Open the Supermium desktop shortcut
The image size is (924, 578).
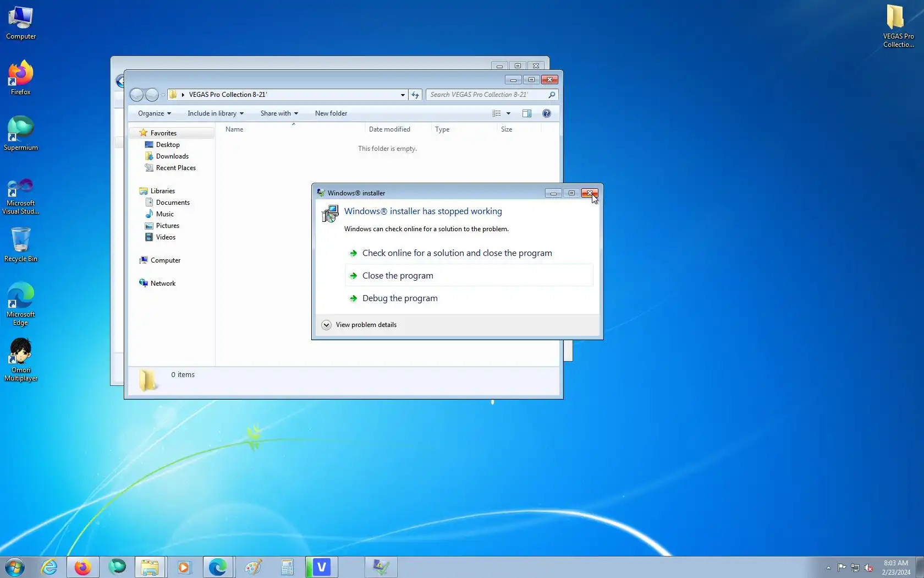pyautogui.click(x=21, y=134)
